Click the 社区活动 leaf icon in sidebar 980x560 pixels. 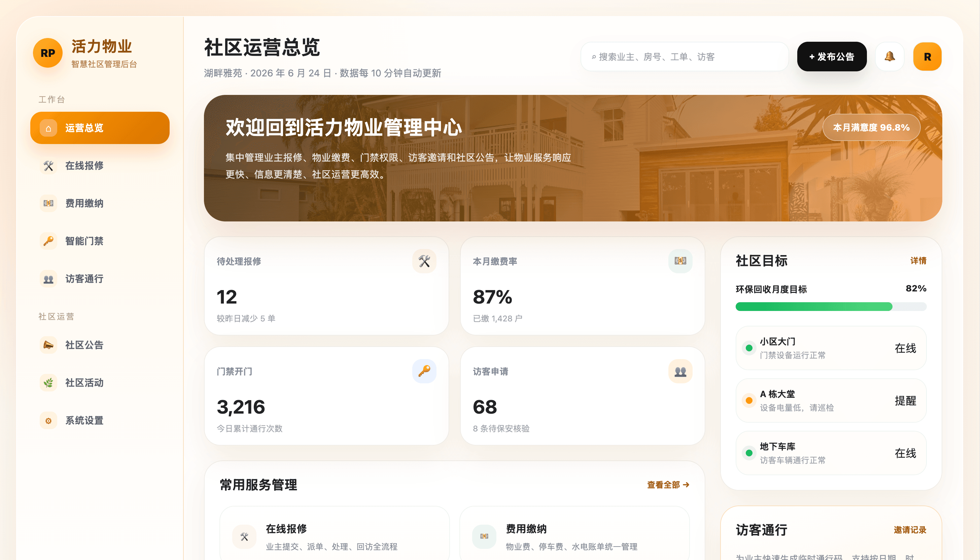48,383
